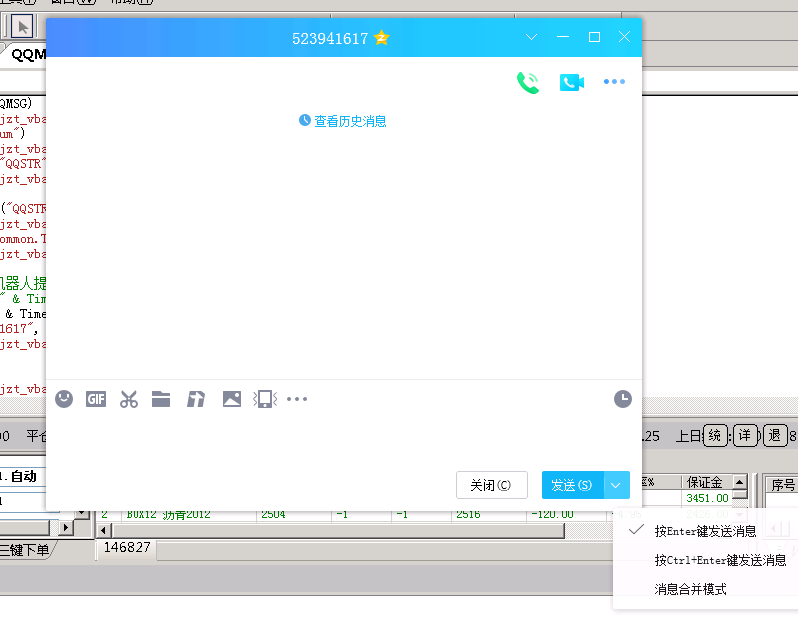Open the more options dots beside video call
The height and width of the screenshot is (626, 798).
(x=614, y=81)
